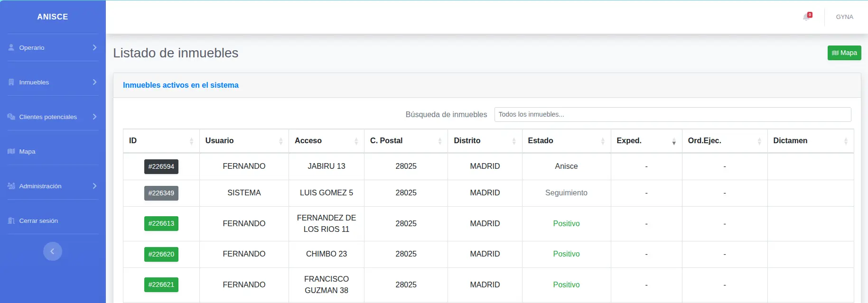Click 'Listado de inmuebles' page title
868x303 pixels.
pos(176,53)
